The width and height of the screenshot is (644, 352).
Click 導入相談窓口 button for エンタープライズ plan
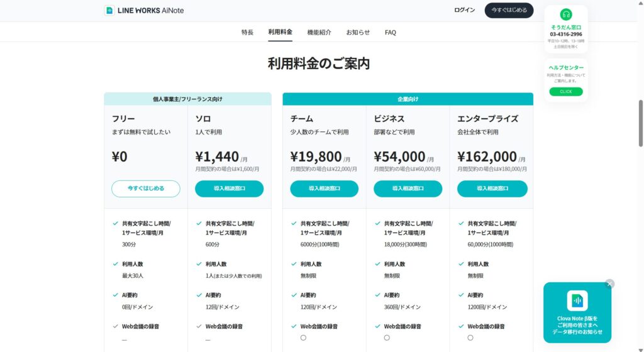(492, 189)
